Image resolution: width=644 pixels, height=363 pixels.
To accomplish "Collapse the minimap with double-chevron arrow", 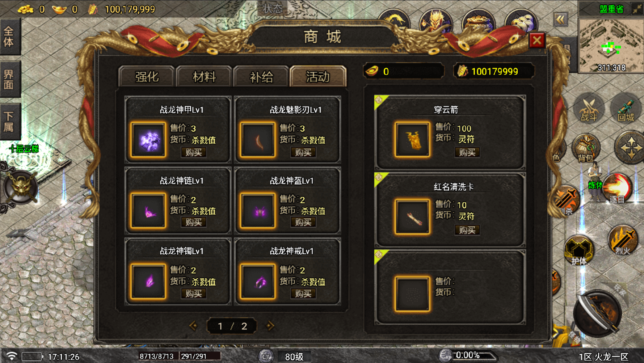I will coord(560,19).
